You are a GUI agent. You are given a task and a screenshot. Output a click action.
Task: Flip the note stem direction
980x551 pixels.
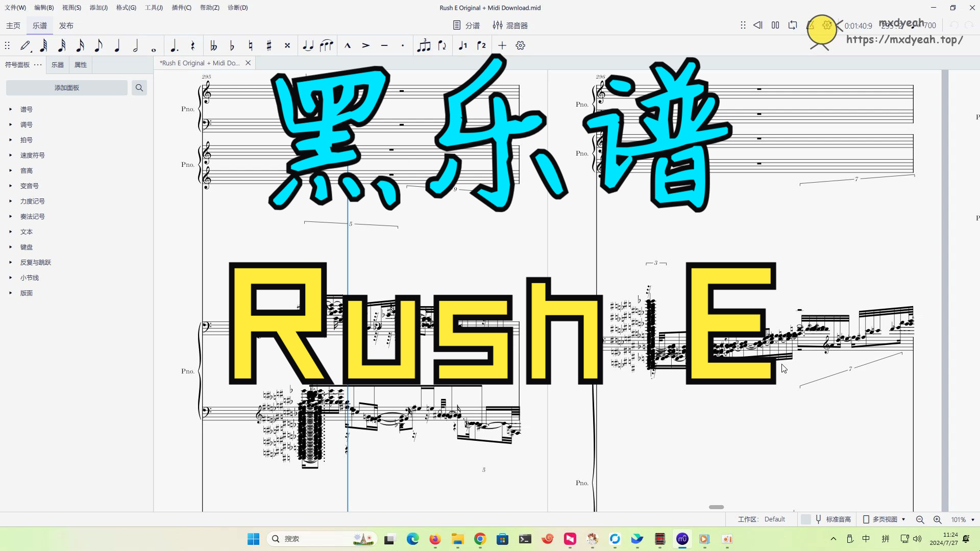(442, 46)
